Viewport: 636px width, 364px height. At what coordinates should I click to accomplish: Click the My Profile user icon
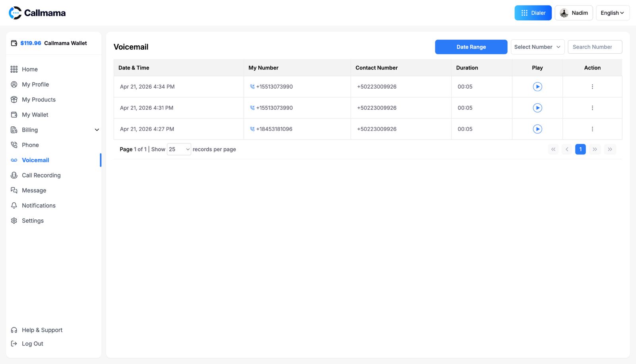tap(14, 84)
